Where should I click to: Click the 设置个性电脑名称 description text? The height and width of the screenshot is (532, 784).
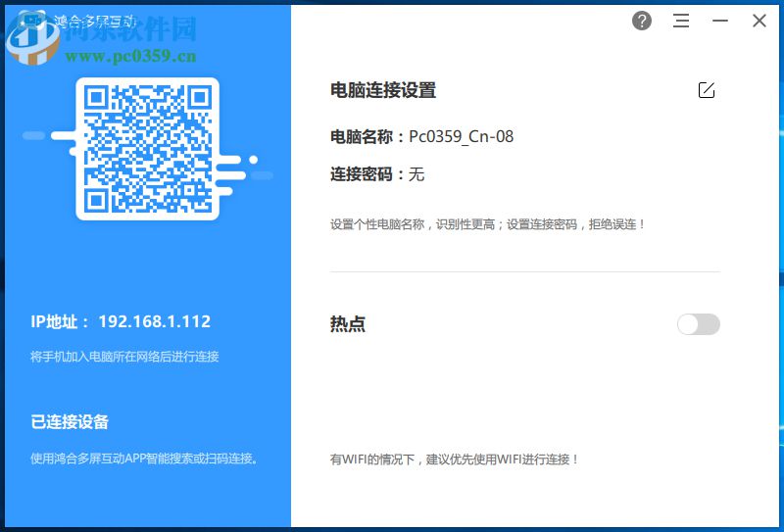pyautogui.click(x=487, y=224)
